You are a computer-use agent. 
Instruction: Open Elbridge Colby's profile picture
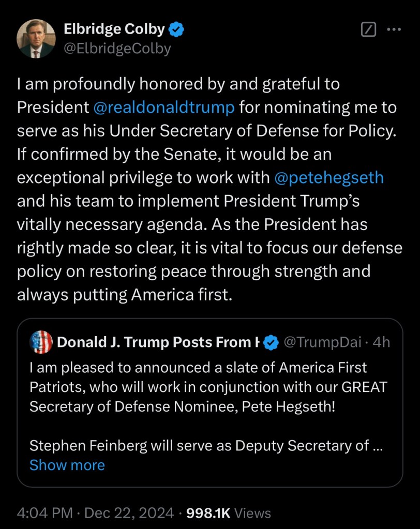coord(36,39)
